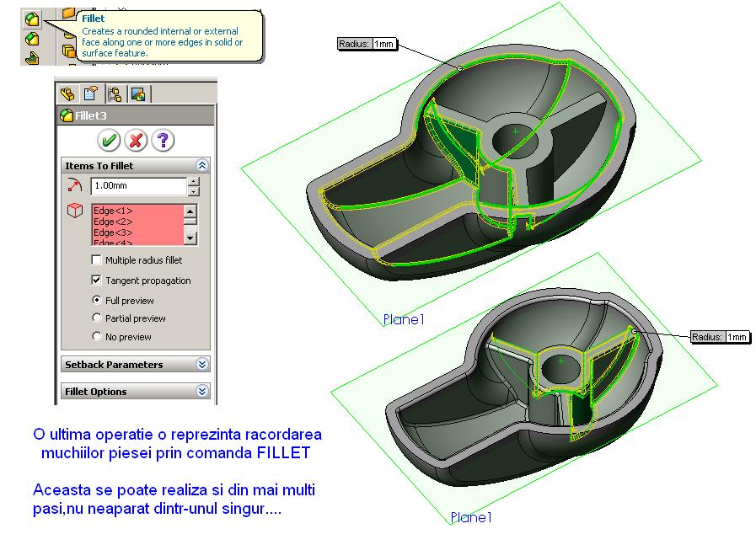Click the radius arc icon
756x545 pixels.
pyautogui.click(x=75, y=185)
